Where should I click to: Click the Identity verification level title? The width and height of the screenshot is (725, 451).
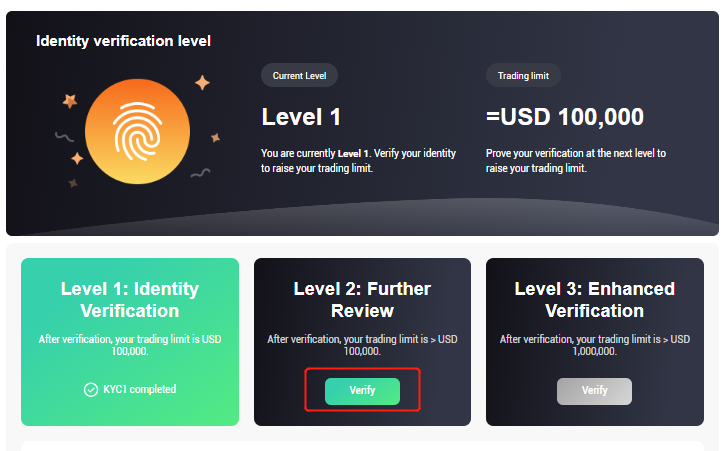(x=123, y=41)
